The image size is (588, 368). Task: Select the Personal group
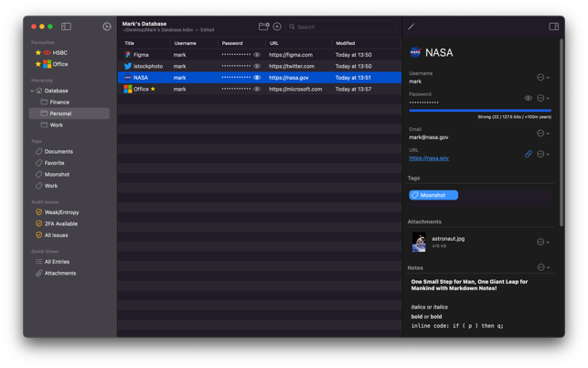click(69, 114)
